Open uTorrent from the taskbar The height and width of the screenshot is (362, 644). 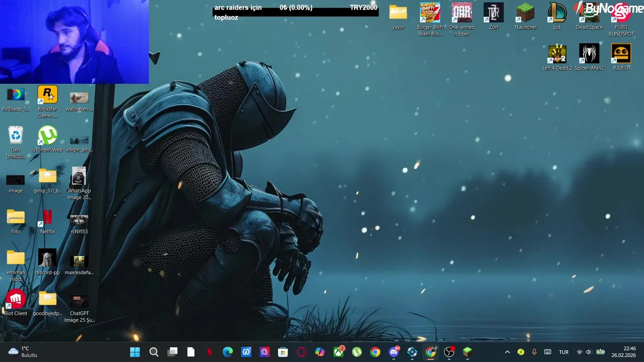click(357, 352)
